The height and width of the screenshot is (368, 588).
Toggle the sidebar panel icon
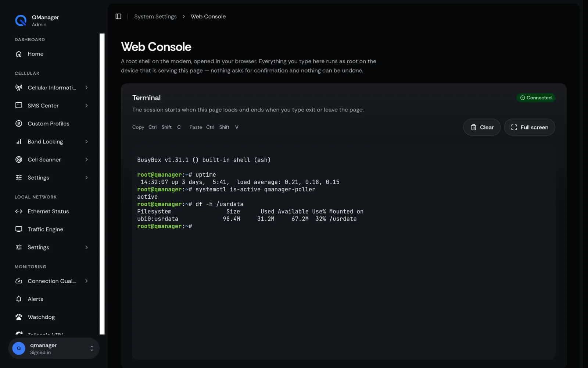click(x=118, y=17)
